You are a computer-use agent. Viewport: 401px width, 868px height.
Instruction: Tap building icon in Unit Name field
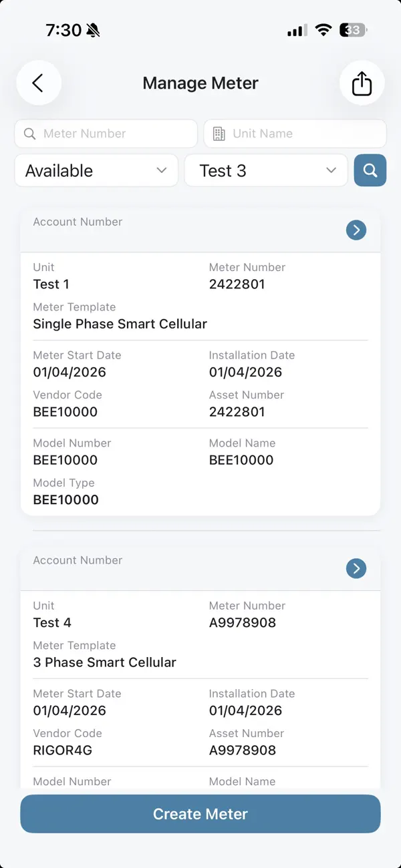click(219, 134)
